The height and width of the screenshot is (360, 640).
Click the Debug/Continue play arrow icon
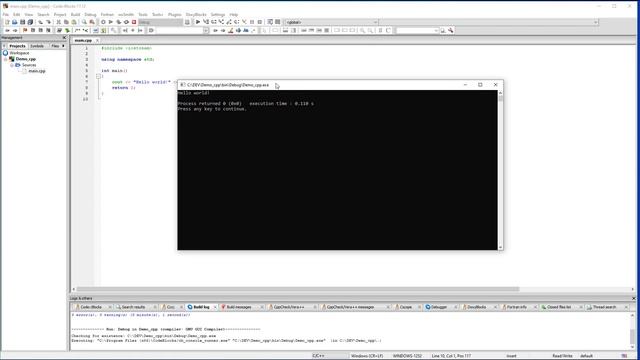coord(198,22)
